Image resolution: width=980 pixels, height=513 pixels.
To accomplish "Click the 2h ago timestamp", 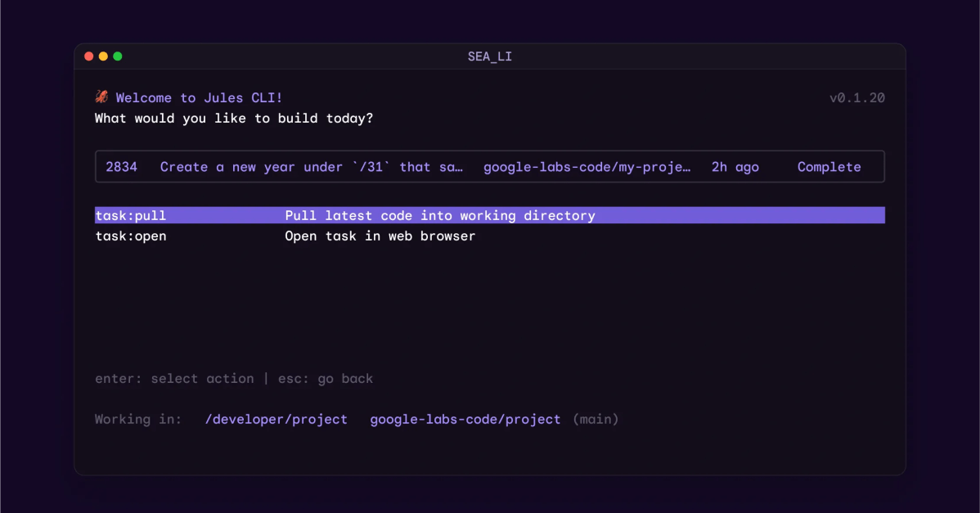I will (x=733, y=167).
